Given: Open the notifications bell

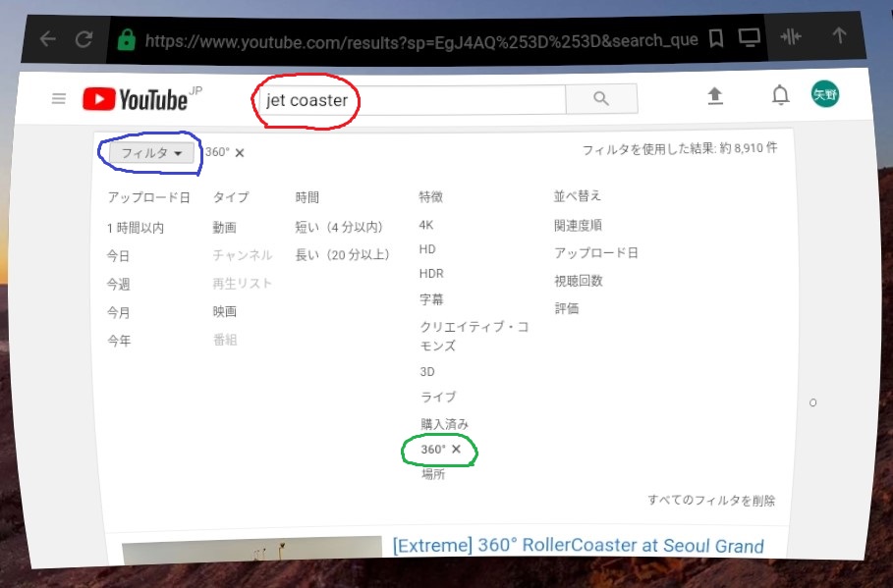Looking at the screenshot, I should pyautogui.click(x=780, y=95).
